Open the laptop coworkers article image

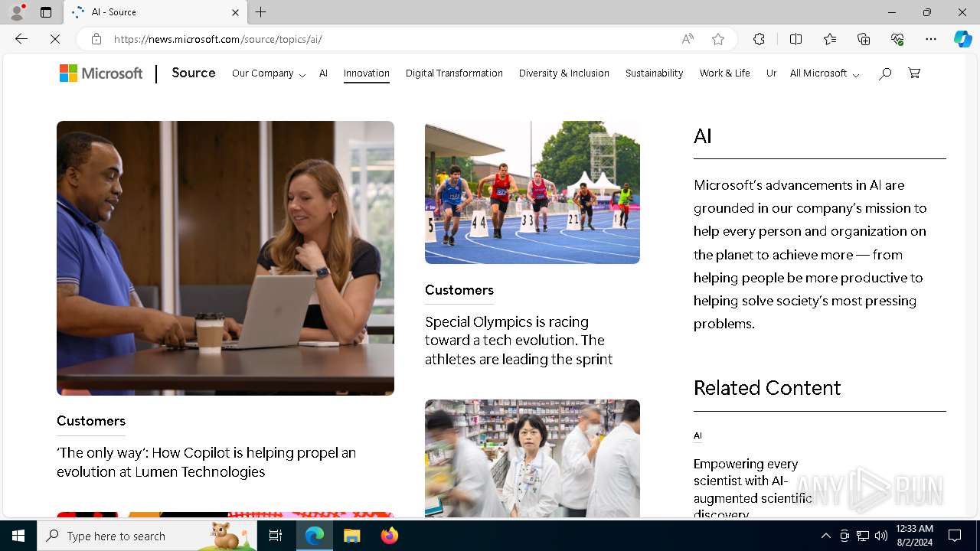coord(225,258)
